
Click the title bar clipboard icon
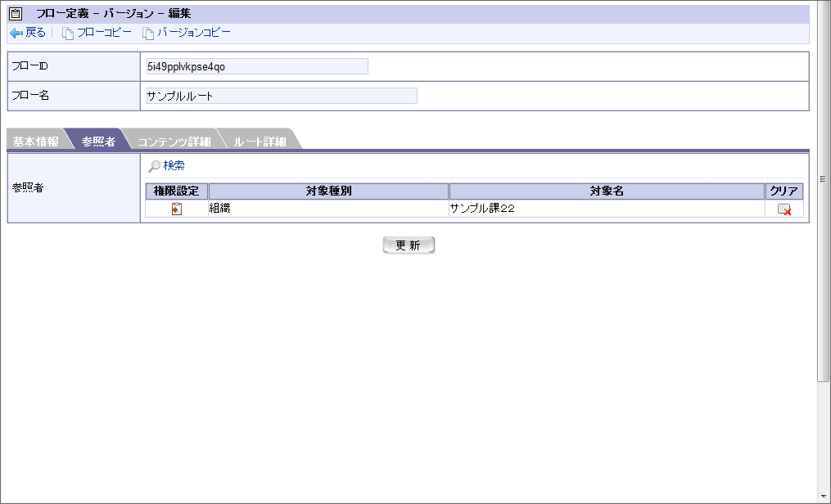point(16,14)
